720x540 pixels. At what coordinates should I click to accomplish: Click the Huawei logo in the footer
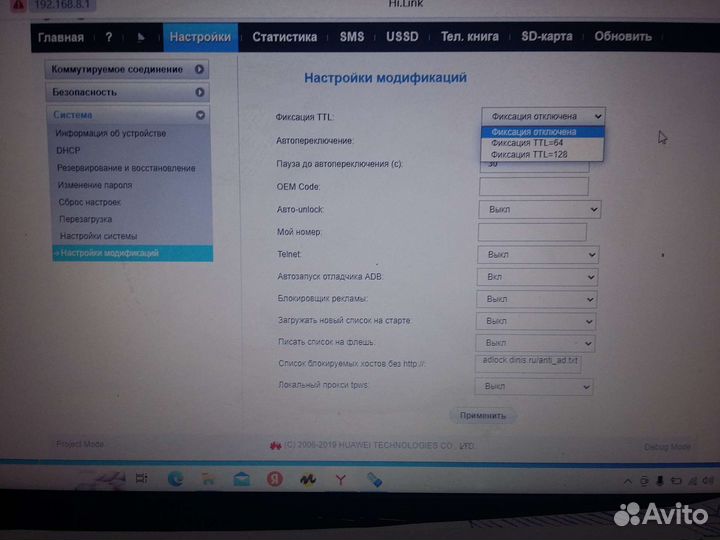pos(276,445)
